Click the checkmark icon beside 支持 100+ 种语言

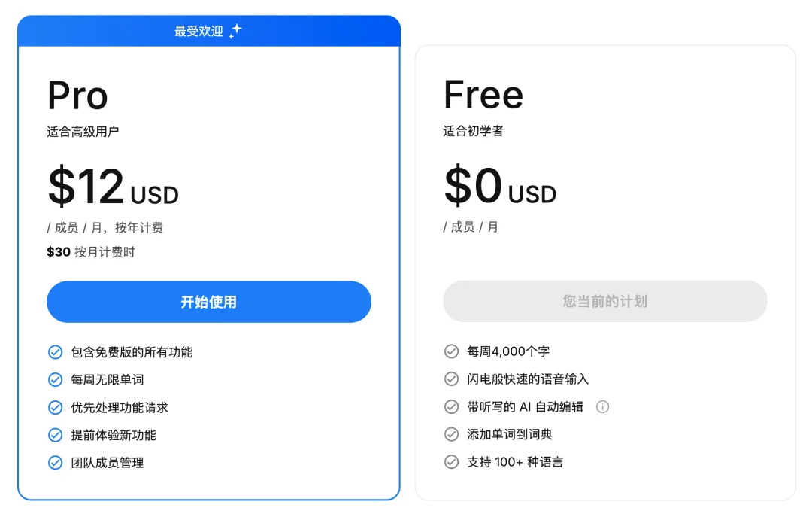(x=451, y=462)
